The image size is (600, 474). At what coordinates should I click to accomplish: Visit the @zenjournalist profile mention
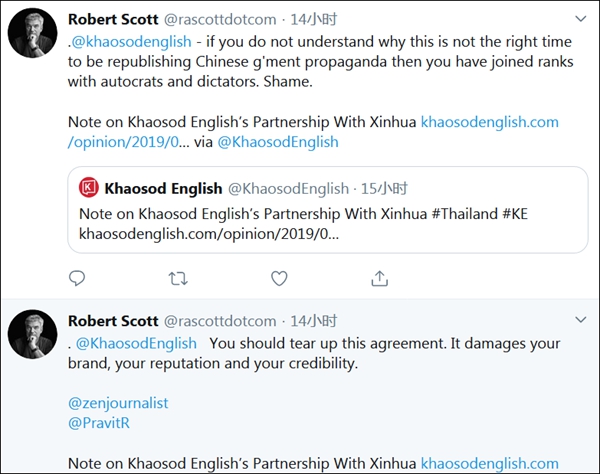coord(118,403)
